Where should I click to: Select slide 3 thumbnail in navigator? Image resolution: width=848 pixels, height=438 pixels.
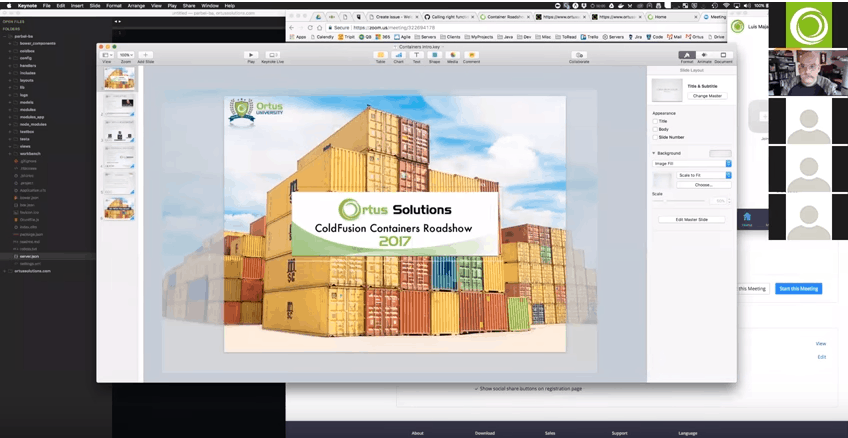(119, 130)
